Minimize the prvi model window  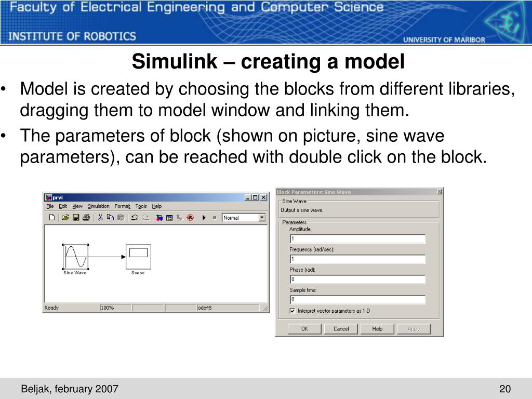point(248,197)
